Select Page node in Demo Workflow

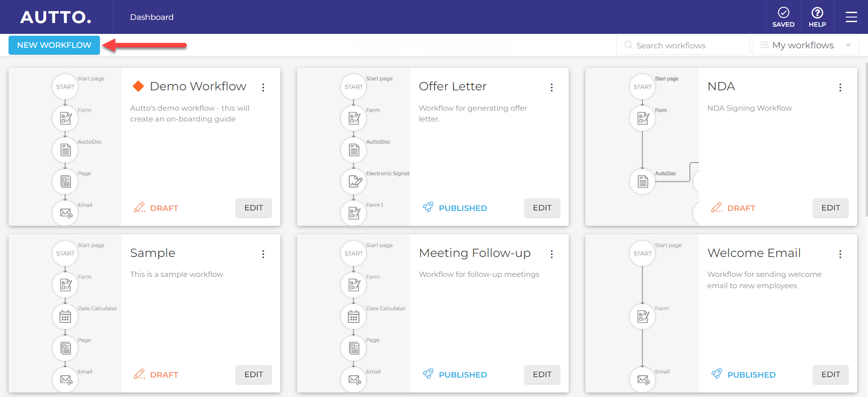65,182
